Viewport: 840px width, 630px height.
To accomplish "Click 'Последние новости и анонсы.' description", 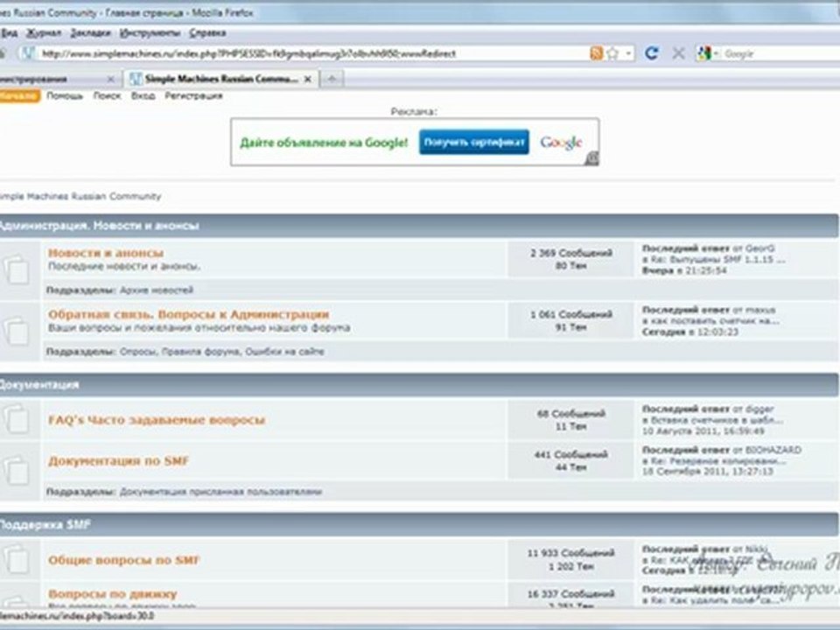I will (124, 266).
